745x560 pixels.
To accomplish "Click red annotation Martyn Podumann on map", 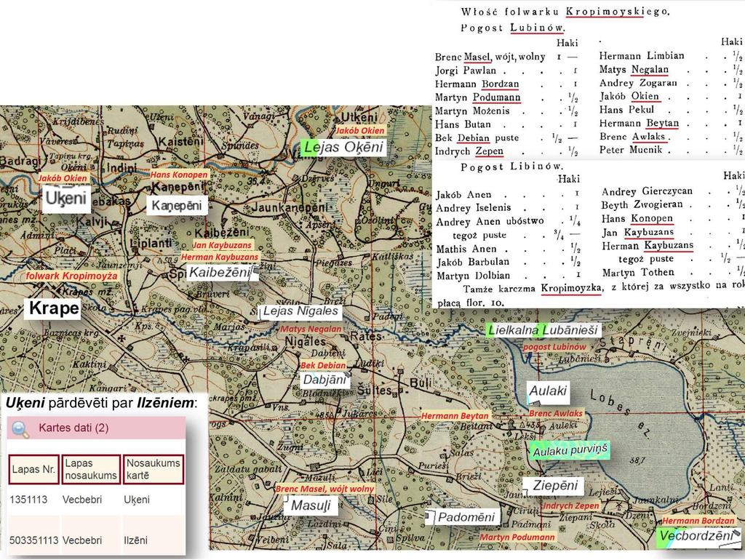I will point(517,537).
